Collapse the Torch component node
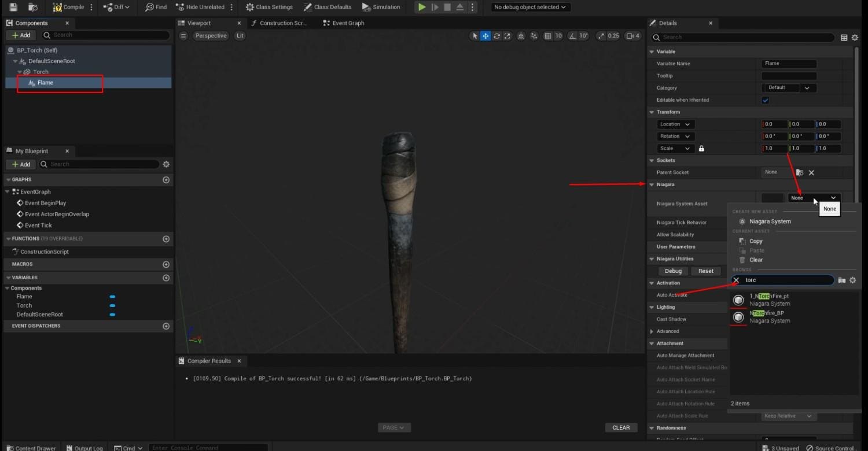868x451 pixels. pos(20,72)
